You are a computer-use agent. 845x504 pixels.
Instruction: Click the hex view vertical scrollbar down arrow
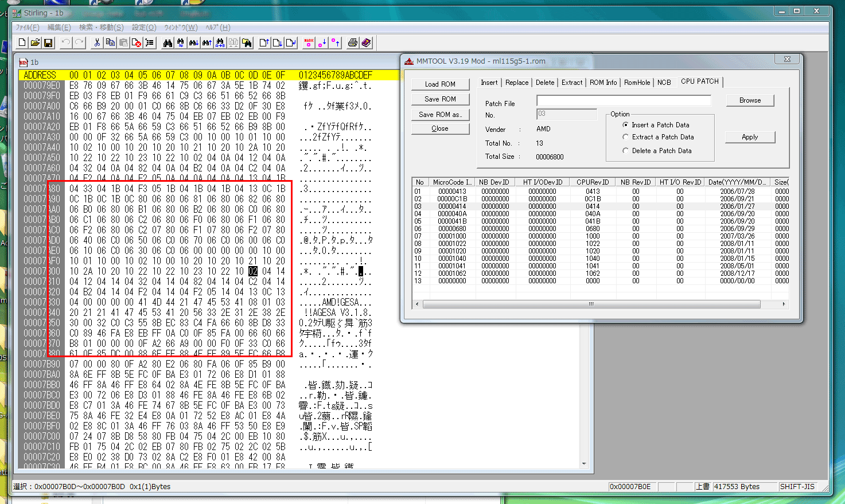point(584,463)
